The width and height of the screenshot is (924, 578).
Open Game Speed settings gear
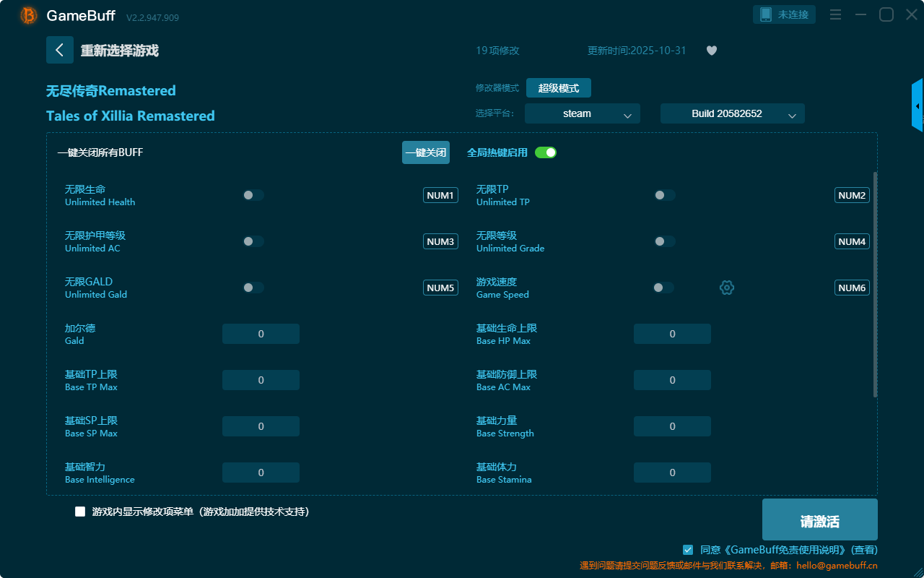coord(727,288)
